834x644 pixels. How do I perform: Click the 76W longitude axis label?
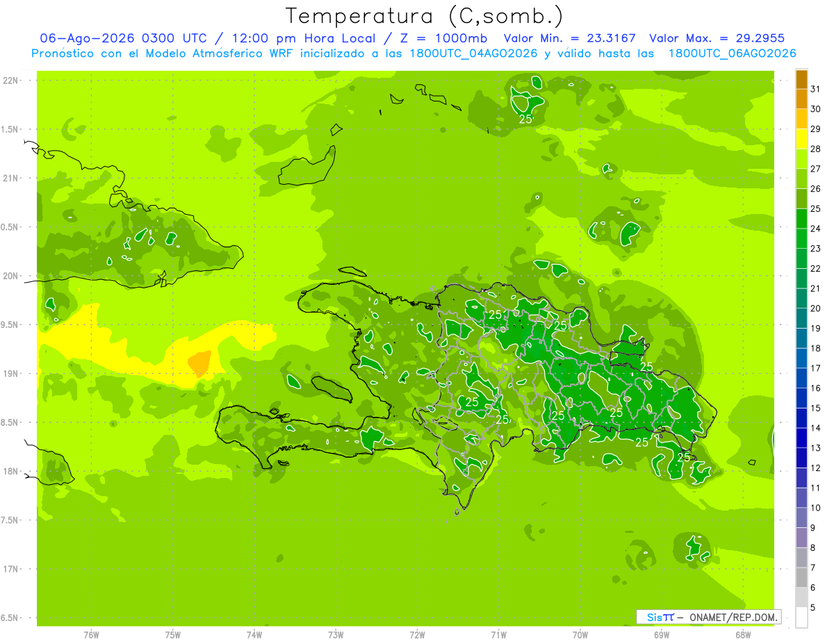(91, 634)
